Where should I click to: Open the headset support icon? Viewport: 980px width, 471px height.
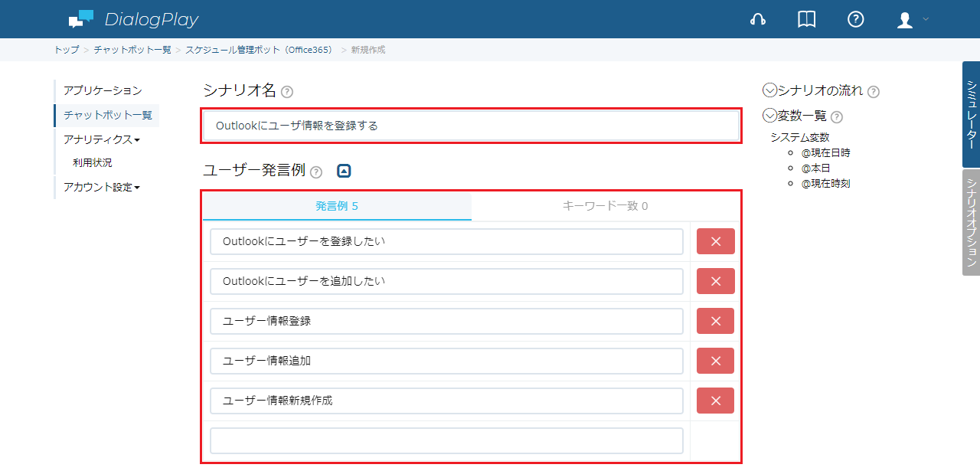tap(758, 19)
